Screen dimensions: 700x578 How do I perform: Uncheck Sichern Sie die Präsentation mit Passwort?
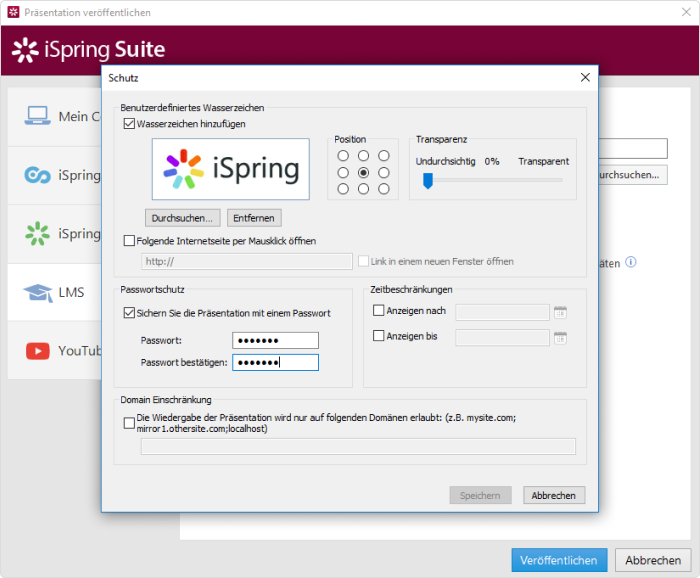[x=129, y=313]
